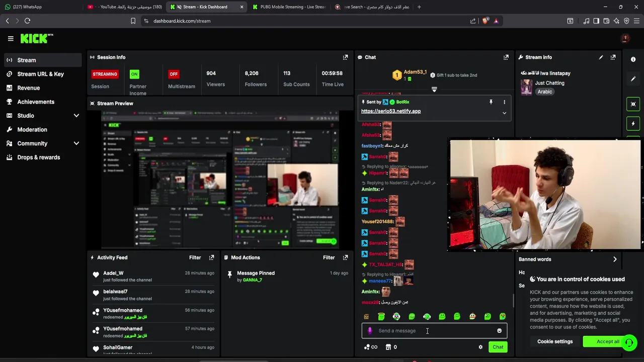
Task: Open Brave Shields lion icon
Action: [x=485, y=21]
